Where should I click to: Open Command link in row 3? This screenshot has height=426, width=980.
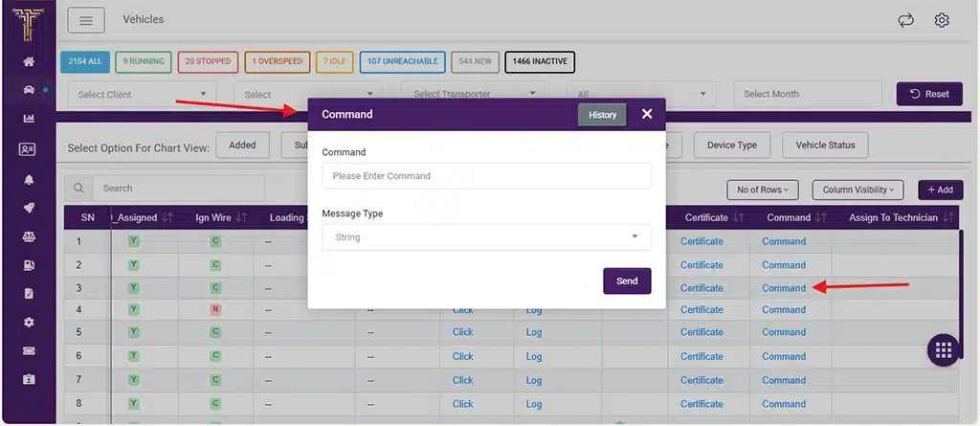pos(784,288)
